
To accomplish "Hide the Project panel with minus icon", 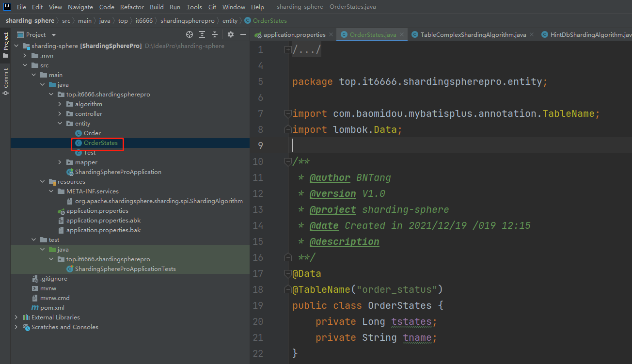I will [243, 34].
